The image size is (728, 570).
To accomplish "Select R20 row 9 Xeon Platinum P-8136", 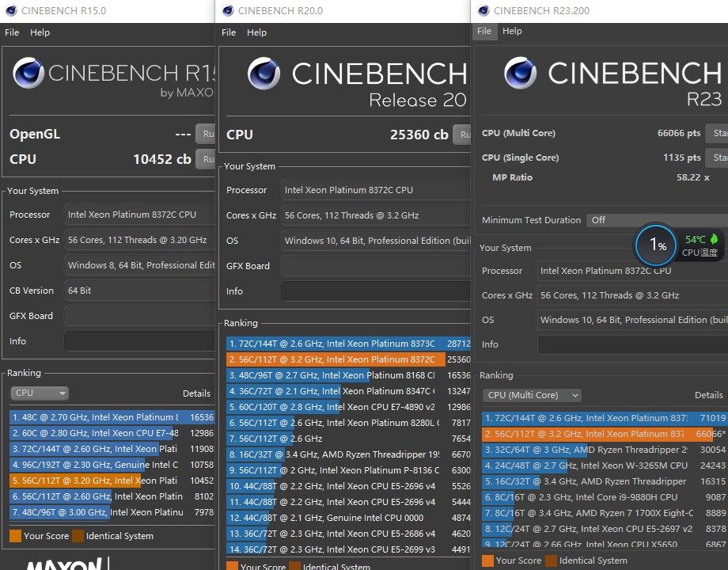I will [349, 470].
